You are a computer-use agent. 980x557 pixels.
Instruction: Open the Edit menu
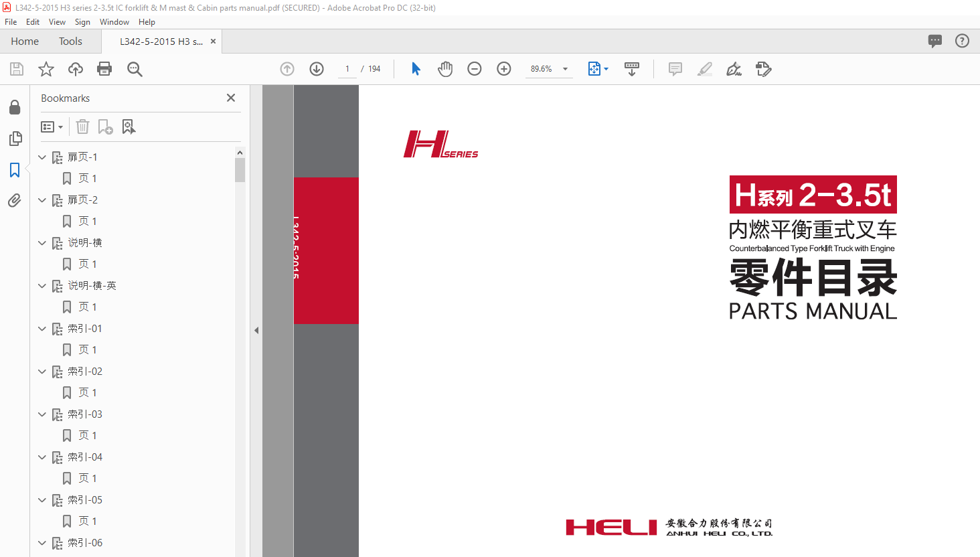[x=33, y=22]
